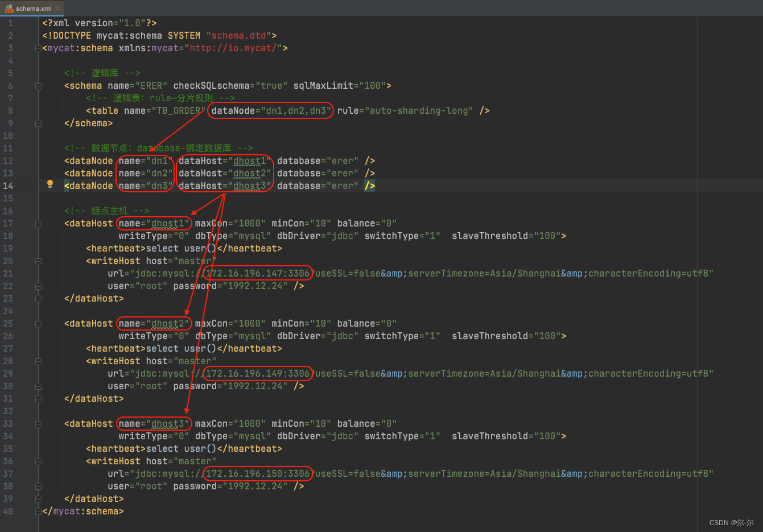
Task: Click the "schema.dtd" string on line 2
Action: click(238, 36)
